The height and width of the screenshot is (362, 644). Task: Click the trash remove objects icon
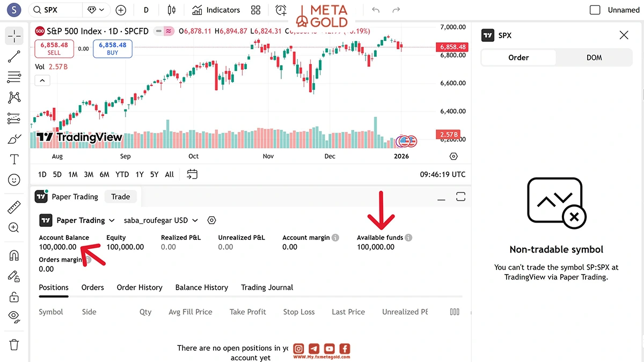pos(14,345)
